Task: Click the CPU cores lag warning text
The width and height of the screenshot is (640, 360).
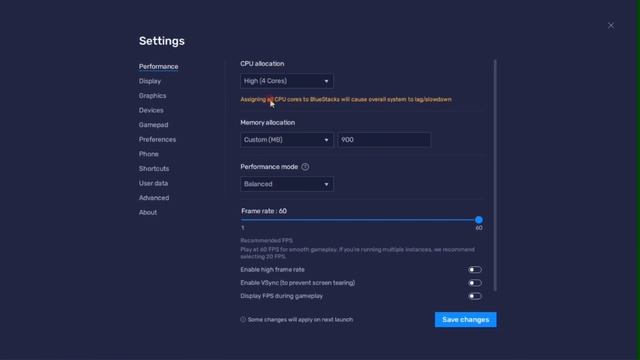Action: click(346, 100)
